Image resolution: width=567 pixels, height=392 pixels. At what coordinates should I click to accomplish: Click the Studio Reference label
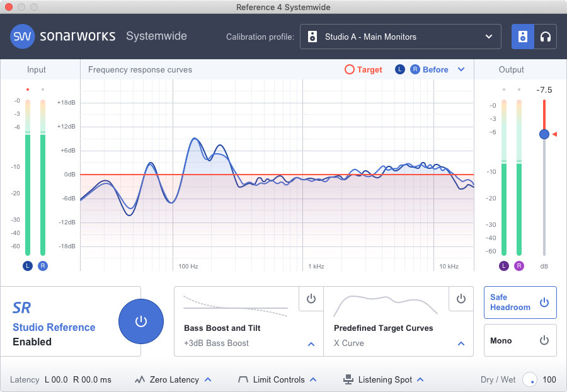(54, 327)
